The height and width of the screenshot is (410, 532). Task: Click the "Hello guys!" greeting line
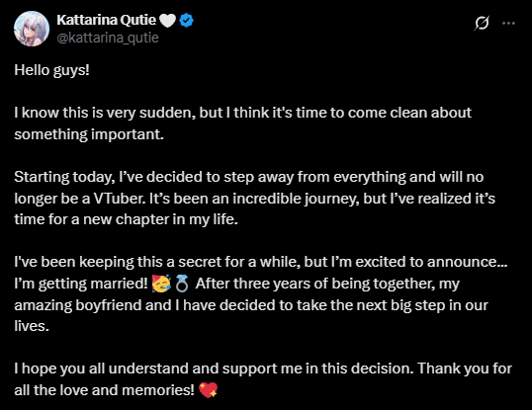point(51,71)
